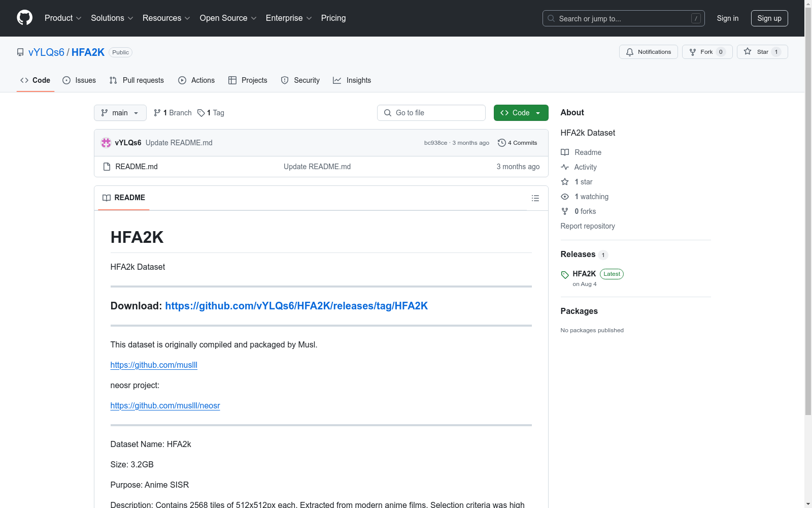812x508 pixels.
Task: Open the README outline list icon
Action: click(x=535, y=198)
